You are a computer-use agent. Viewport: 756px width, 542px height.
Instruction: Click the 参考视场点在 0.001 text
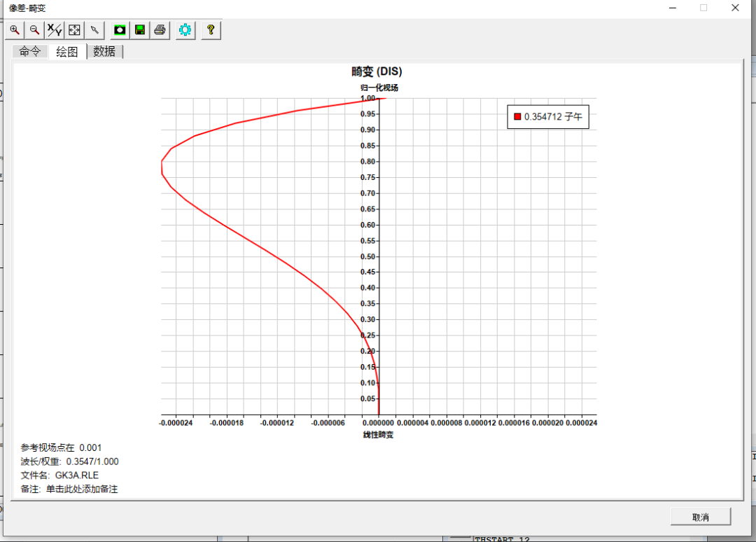coord(61,447)
